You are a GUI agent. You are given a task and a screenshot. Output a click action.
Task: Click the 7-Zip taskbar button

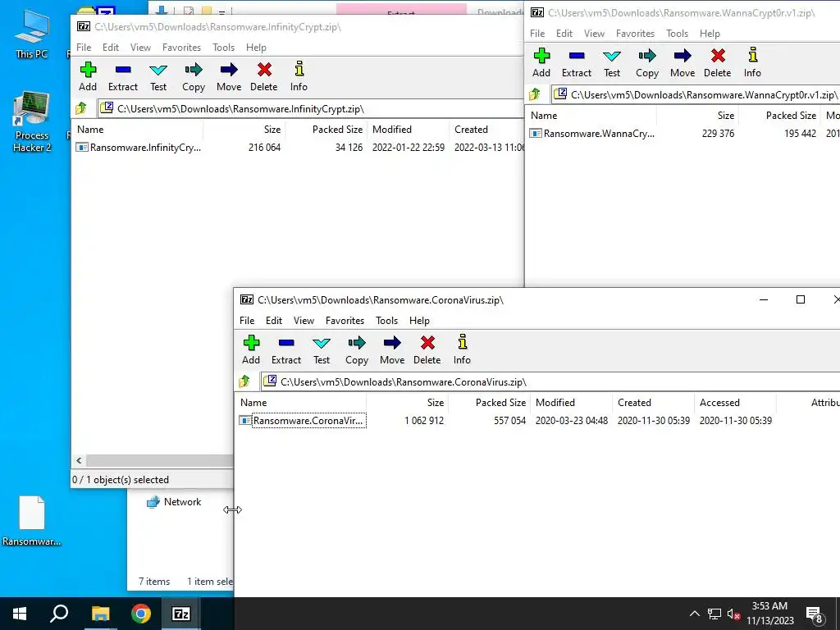tap(181, 614)
